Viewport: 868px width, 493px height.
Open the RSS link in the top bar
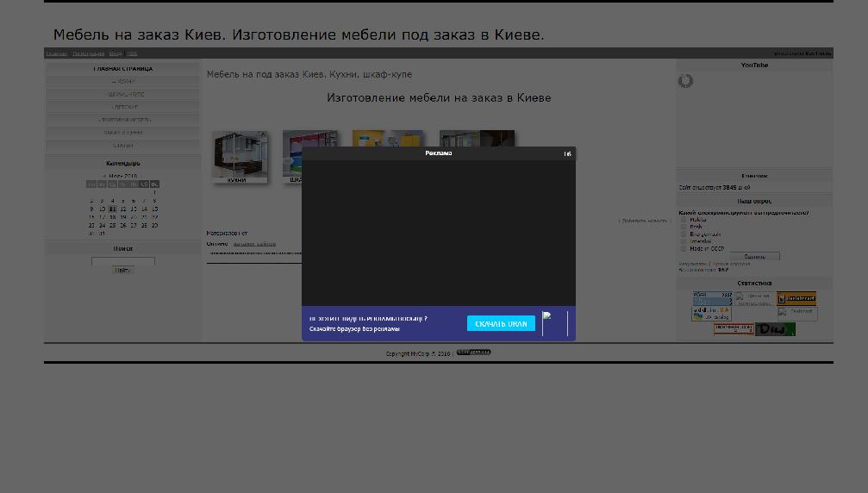tap(132, 53)
